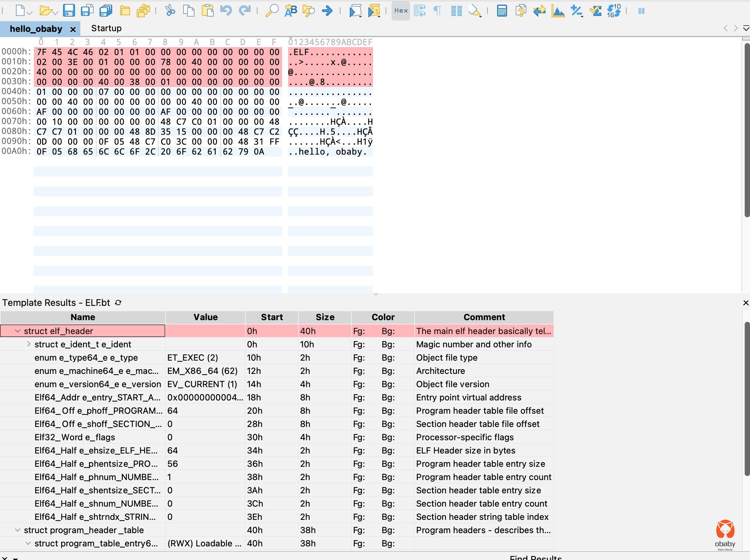Click the Cut scissors icon
Screen dimensions: 750x560
pyautogui.click(x=170, y=11)
